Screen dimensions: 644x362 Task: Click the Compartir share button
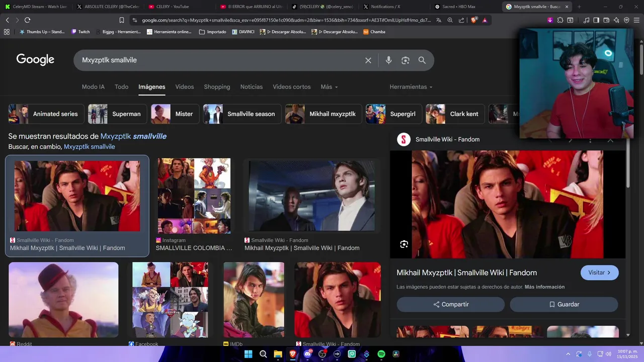click(x=451, y=304)
